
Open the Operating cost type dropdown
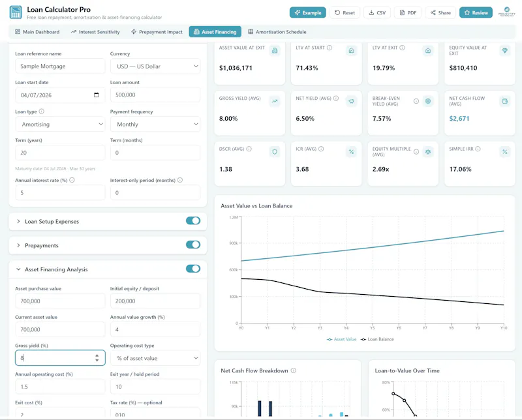coord(155,358)
